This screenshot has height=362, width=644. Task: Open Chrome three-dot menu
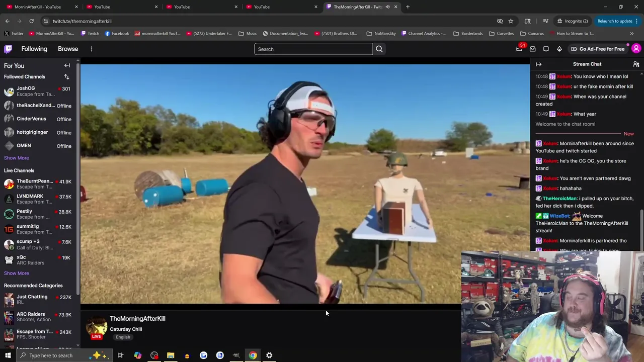coord(636,21)
